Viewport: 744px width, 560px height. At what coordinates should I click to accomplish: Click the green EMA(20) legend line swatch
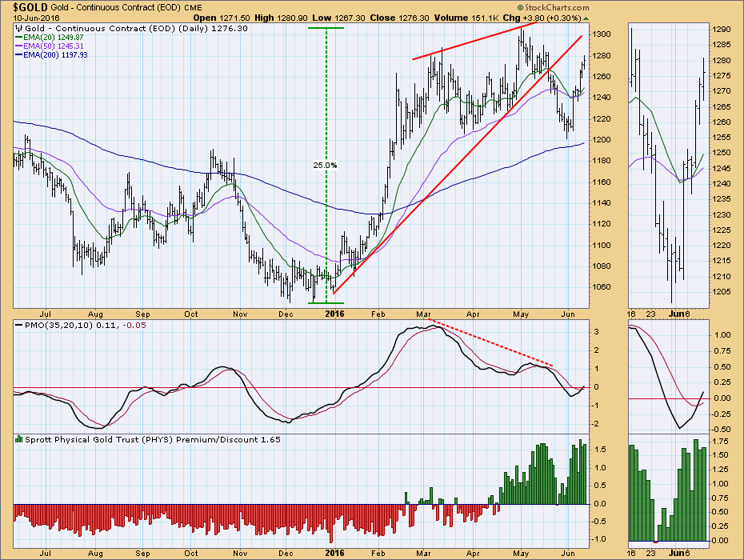click(19, 37)
